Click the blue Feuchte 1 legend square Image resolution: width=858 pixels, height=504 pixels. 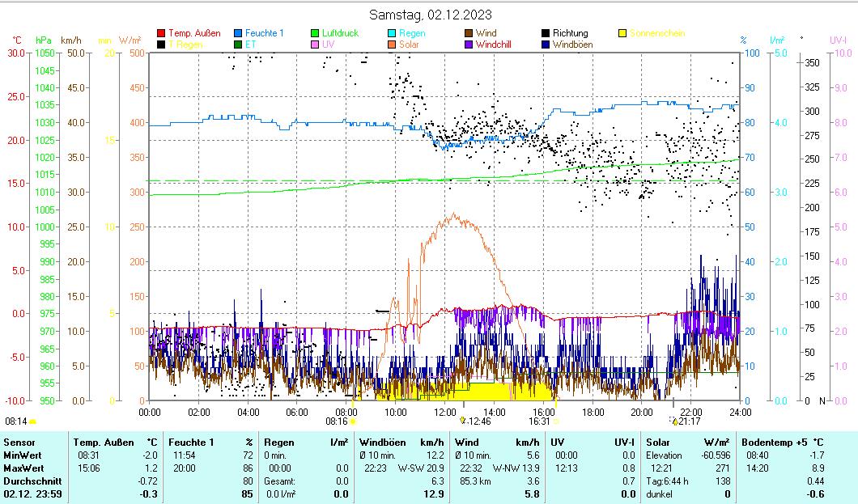(x=239, y=33)
